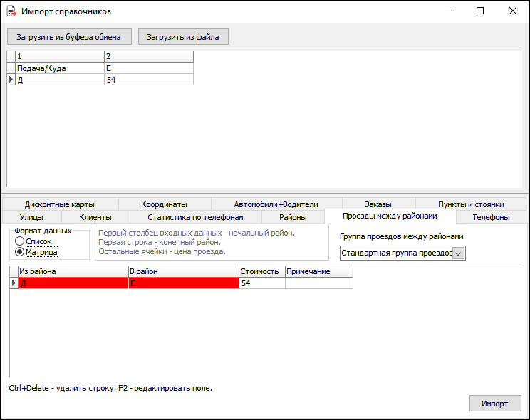The height and width of the screenshot is (420, 530).
Task: Select the Стоимость cell with value 54
Action: pos(261,283)
